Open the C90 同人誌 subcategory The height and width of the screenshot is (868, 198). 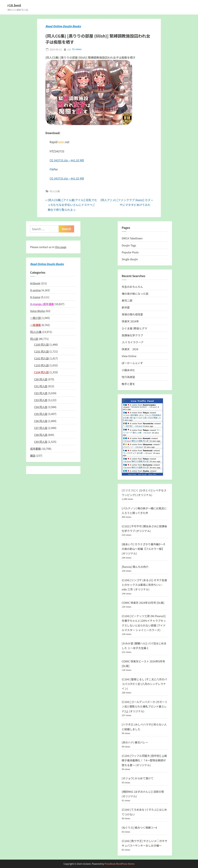click(x=41, y=379)
